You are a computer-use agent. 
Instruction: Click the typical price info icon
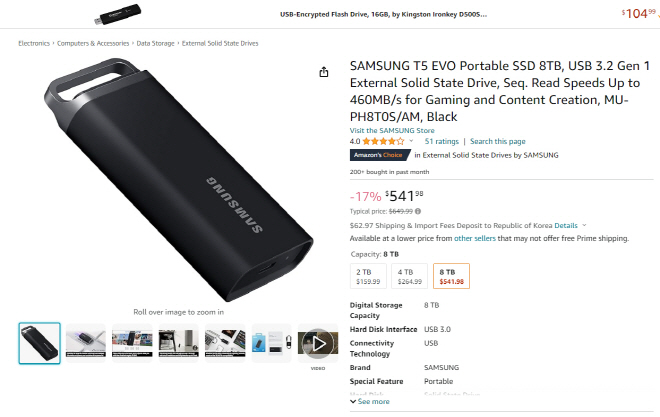click(x=416, y=211)
